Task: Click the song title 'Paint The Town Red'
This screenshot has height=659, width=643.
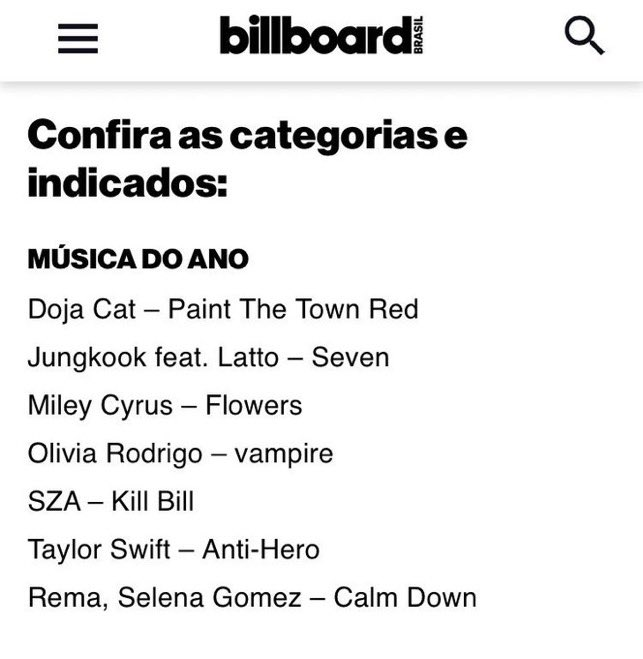Action: point(293,309)
